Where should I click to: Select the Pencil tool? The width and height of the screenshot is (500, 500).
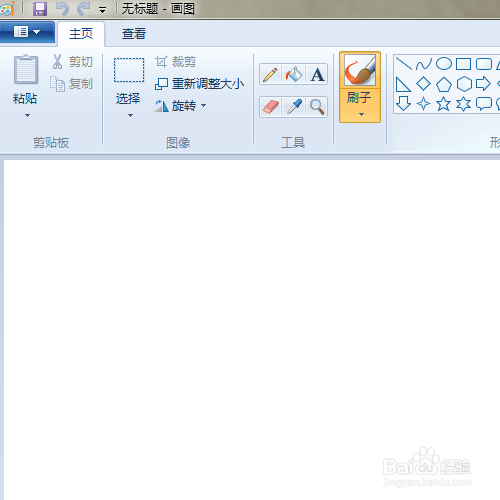(271, 74)
